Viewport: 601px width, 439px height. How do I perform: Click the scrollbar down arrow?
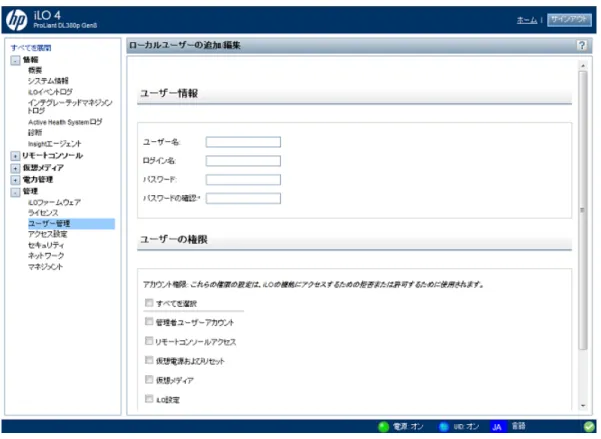[583, 406]
